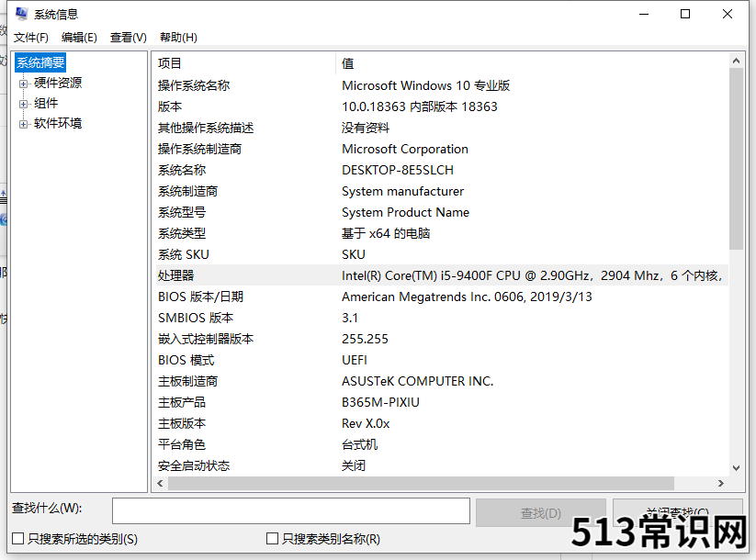Select the 系统类型 row
Viewport: 756px width, 560px height.
442,234
